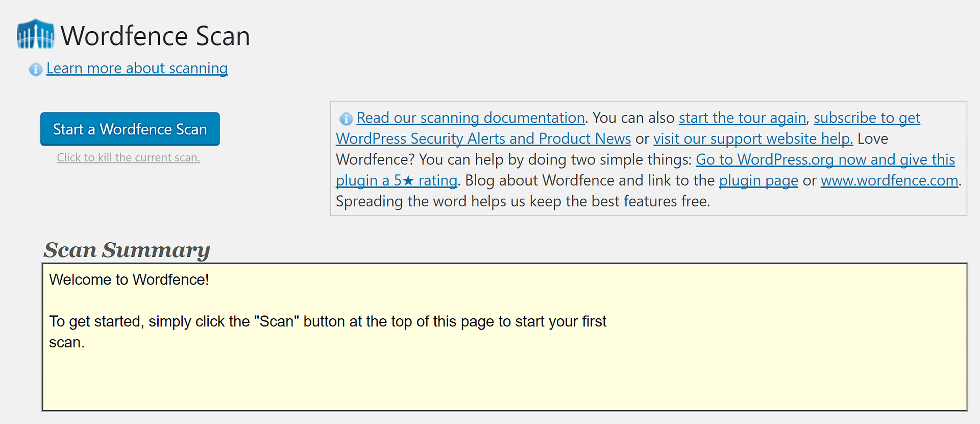Click the Welcome to Wordfence! message
Screen dimensions: 980x424
click(129, 279)
